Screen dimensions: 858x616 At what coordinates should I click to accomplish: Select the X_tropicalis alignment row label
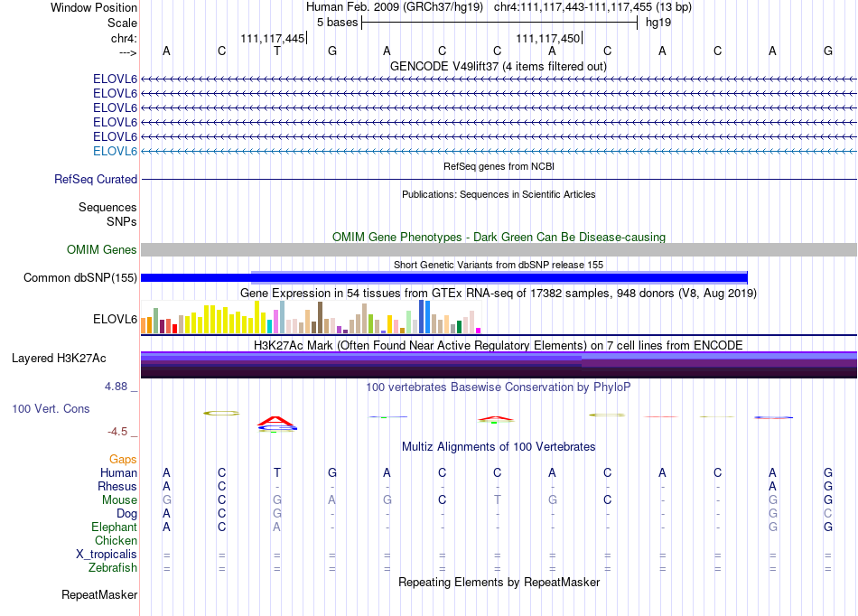[x=107, y=555]
